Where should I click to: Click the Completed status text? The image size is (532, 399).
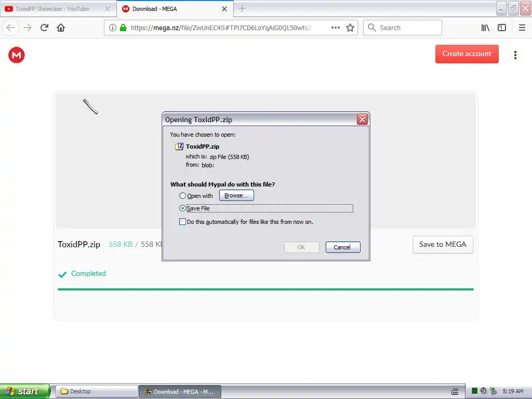point(88,273)
